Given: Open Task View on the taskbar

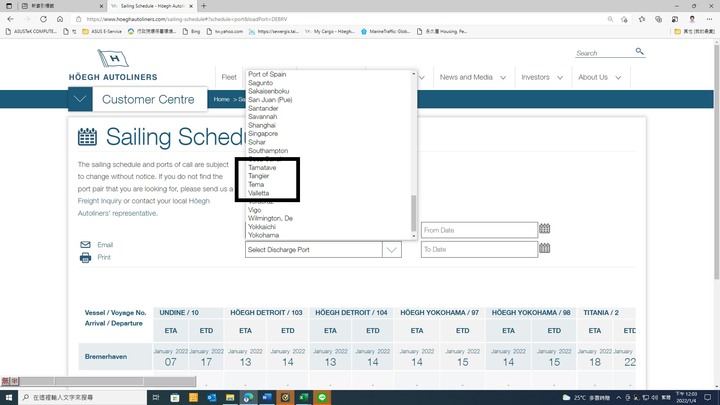Looking at the screenshot, I should [156, 397].
